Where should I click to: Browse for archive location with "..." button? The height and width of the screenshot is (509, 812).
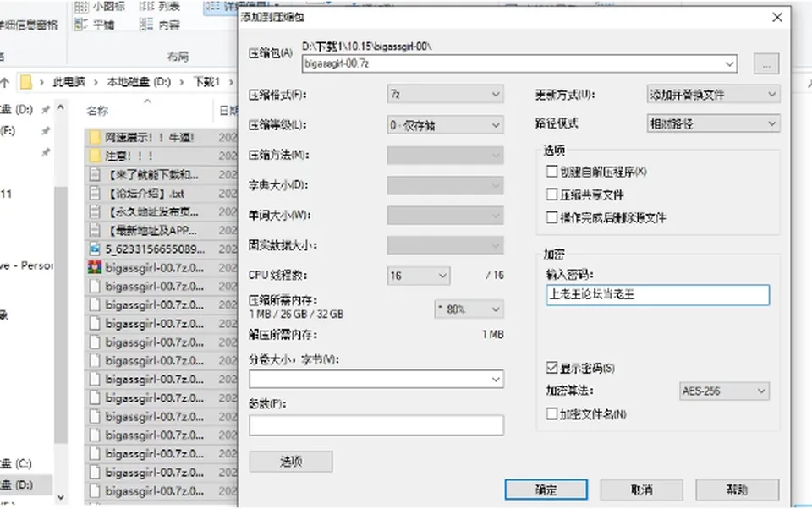coord(766,63)
